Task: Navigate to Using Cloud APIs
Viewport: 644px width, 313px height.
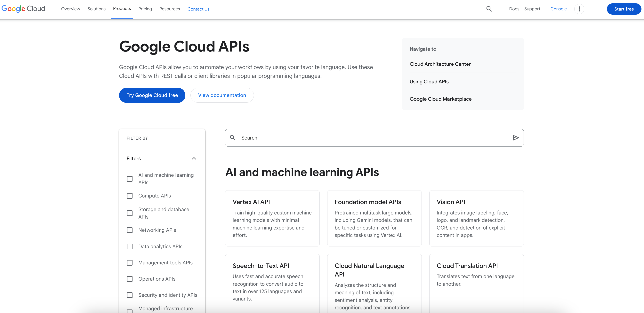Action: (x=429, y=82)
